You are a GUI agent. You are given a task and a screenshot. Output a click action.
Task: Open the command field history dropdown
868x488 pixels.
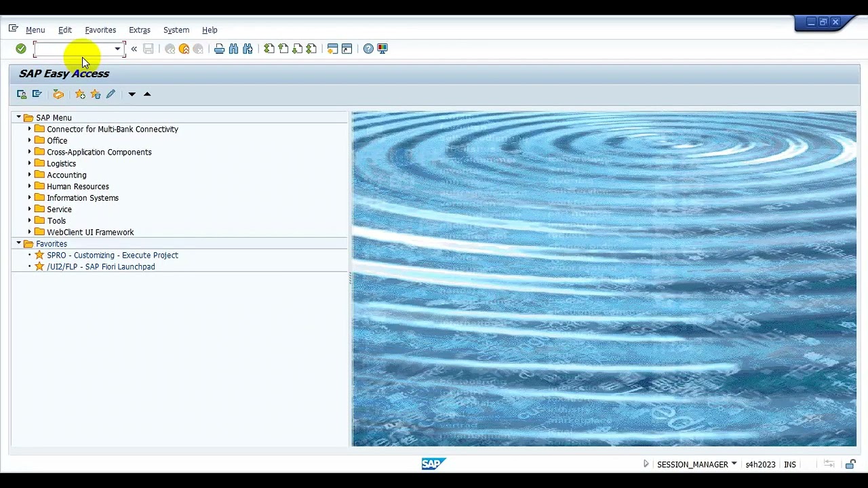117,49
